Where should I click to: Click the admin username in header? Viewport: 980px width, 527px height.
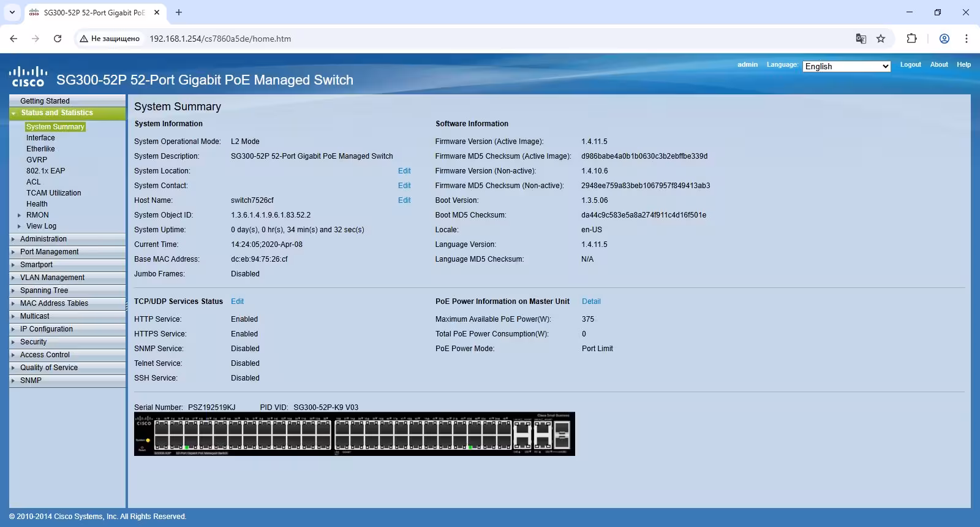tap(747, 64)
